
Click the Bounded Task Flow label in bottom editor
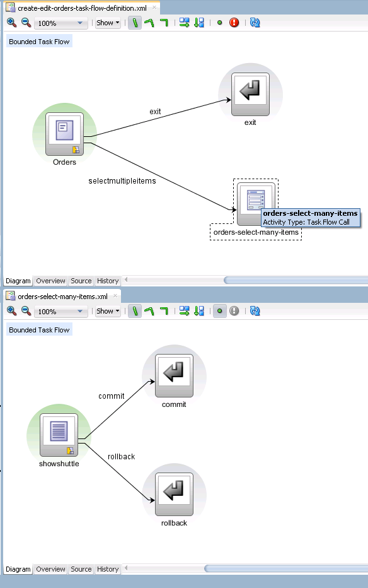coord(39,330)
